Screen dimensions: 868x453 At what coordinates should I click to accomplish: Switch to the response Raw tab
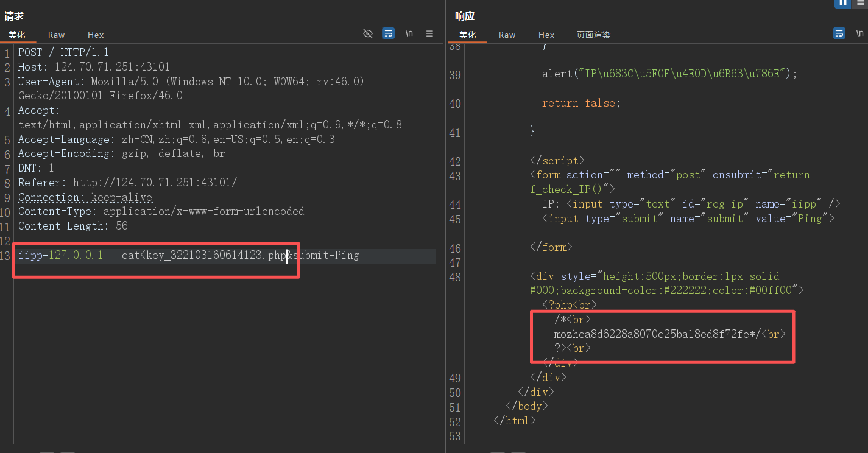(507, 35)
